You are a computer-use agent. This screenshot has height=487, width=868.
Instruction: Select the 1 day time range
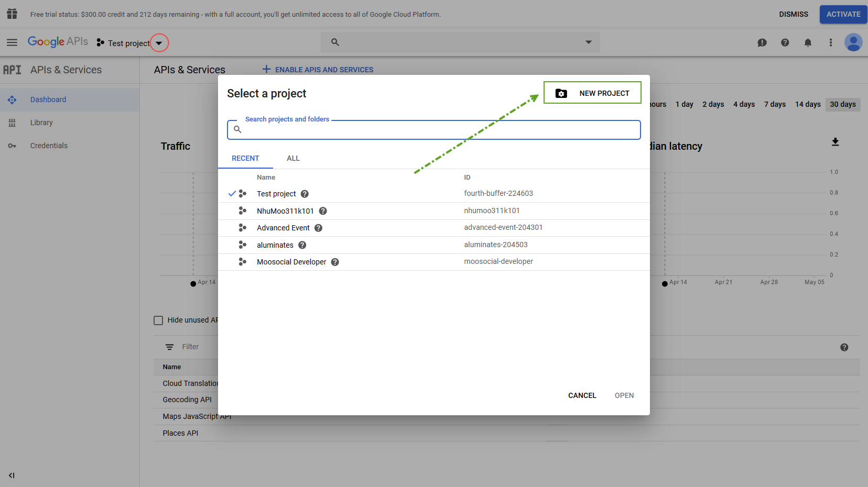684,104
